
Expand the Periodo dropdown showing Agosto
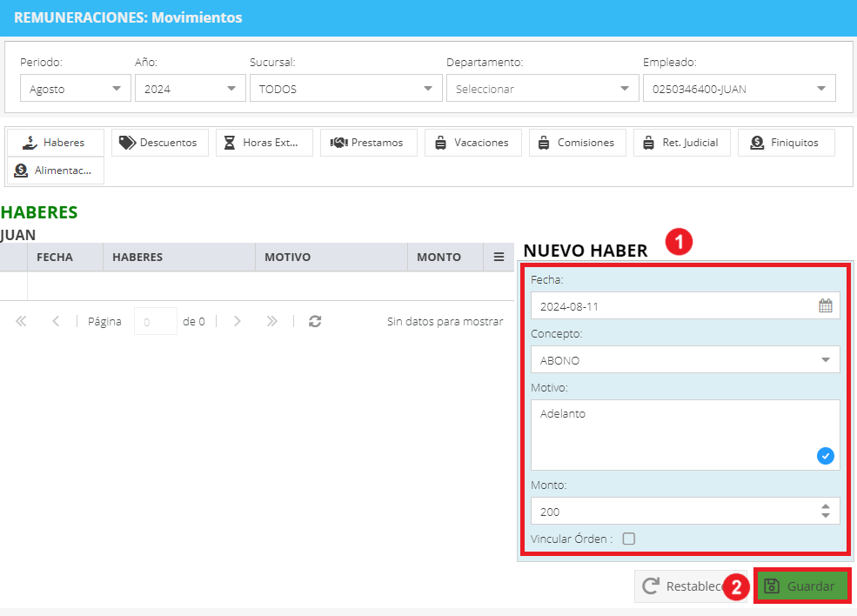(x=76, y=89)
